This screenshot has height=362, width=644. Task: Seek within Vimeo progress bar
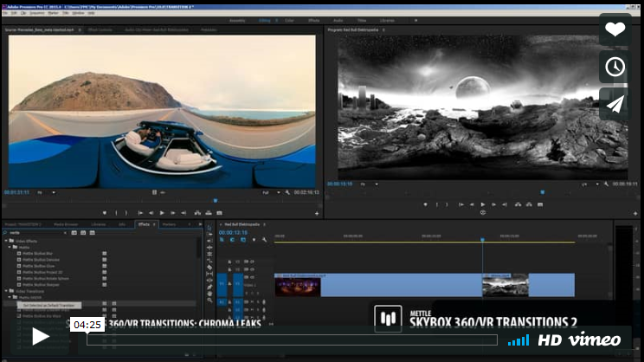point(292,339)
